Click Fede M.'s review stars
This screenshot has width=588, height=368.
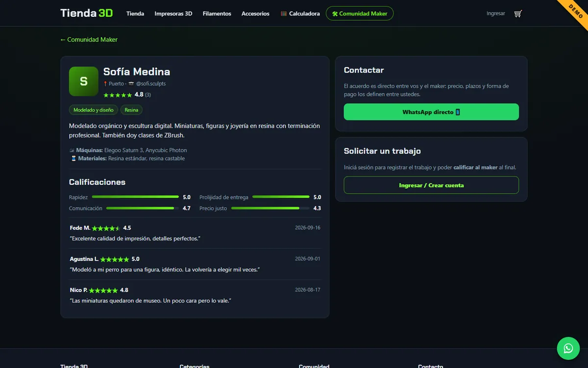106,228
